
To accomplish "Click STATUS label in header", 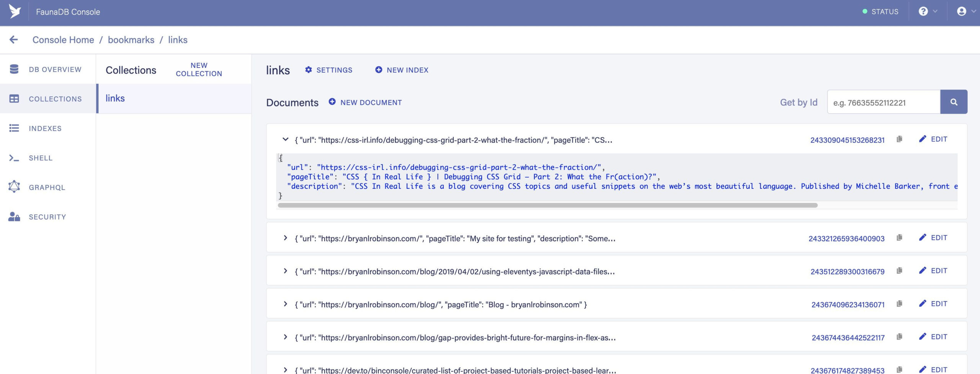I will (x=885, y=12).
